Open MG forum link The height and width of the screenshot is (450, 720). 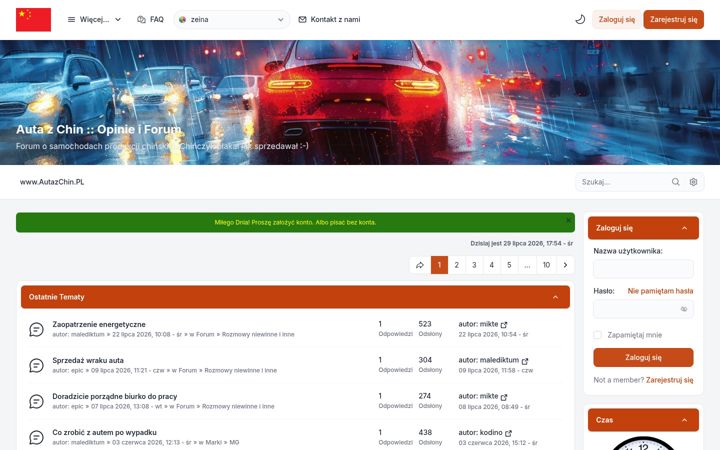[x=234, y=442]
